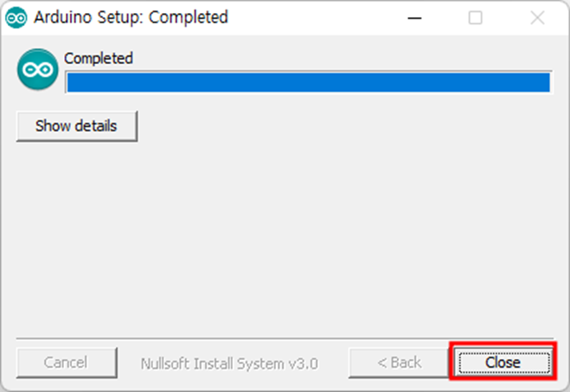Screen dimensions: 570x392
Task: Abort using the Cancel button at bottom-left
Action: tap(67, 363)
